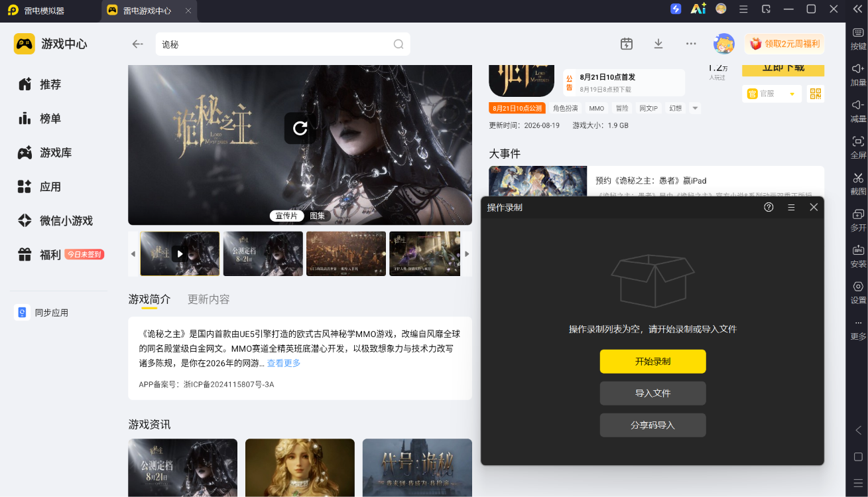
Task: Click the blue lightning booster icon
Action: [676, 9]
